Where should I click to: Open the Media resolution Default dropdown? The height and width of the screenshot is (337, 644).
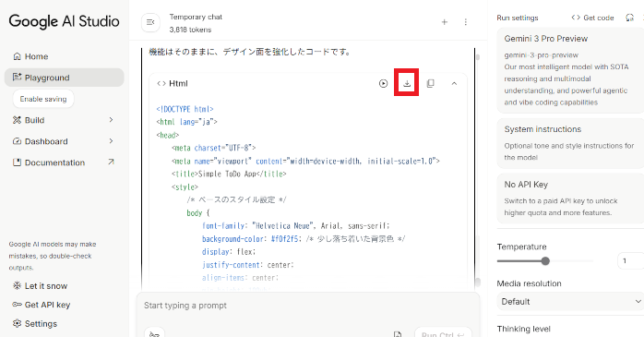570,302
